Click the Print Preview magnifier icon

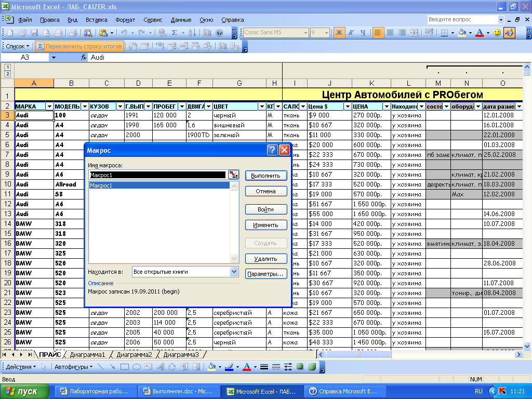coord(88,33)
